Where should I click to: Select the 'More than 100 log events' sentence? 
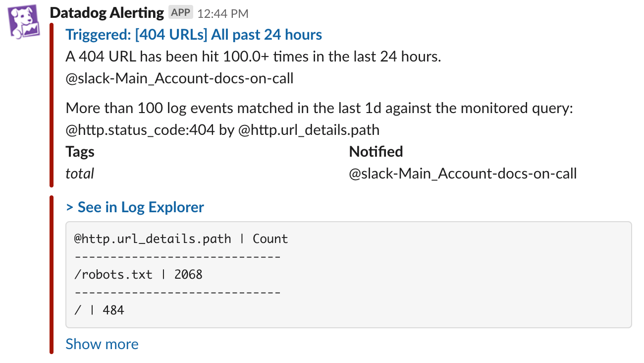pyautogui.click(x=319, y=108)
